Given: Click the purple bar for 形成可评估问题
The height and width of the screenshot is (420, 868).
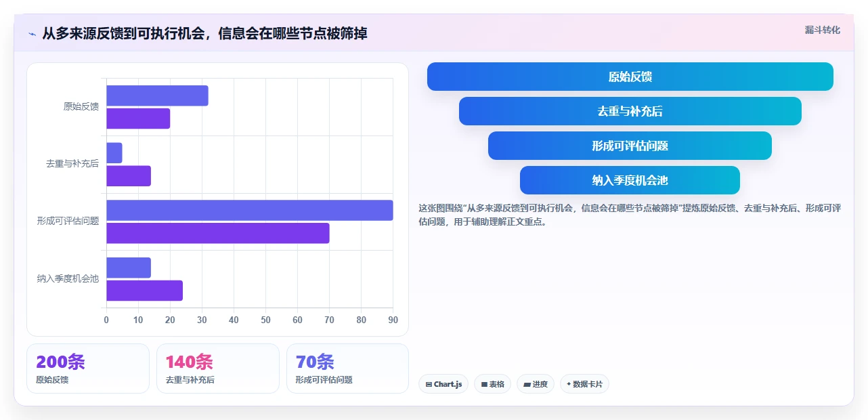Looking at the screenshot, I should click(218, 233).
